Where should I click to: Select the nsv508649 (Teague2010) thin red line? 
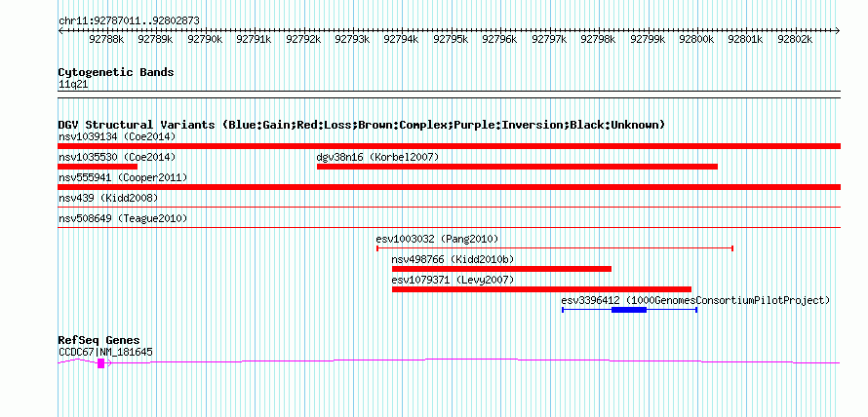coord(449,228)
